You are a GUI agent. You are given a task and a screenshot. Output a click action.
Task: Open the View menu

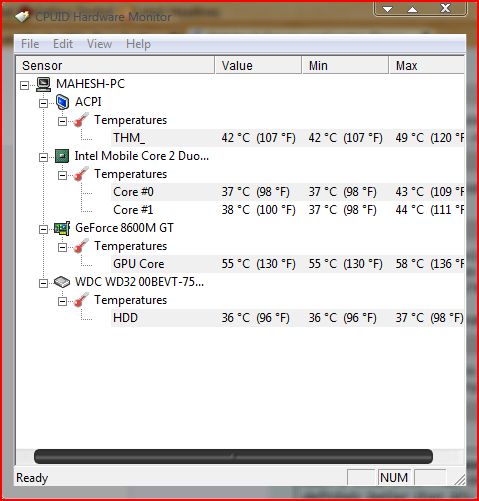[x=99, y=44]
